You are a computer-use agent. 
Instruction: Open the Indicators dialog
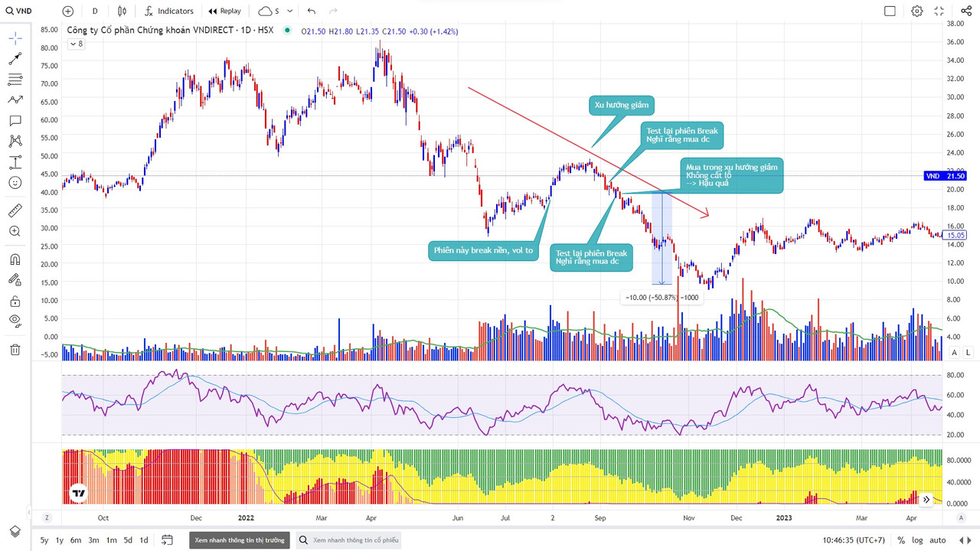click(x=168, y=11)
